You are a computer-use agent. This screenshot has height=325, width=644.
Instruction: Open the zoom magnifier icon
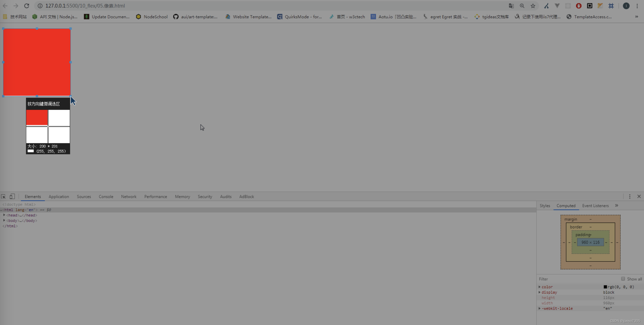[522, 6]
